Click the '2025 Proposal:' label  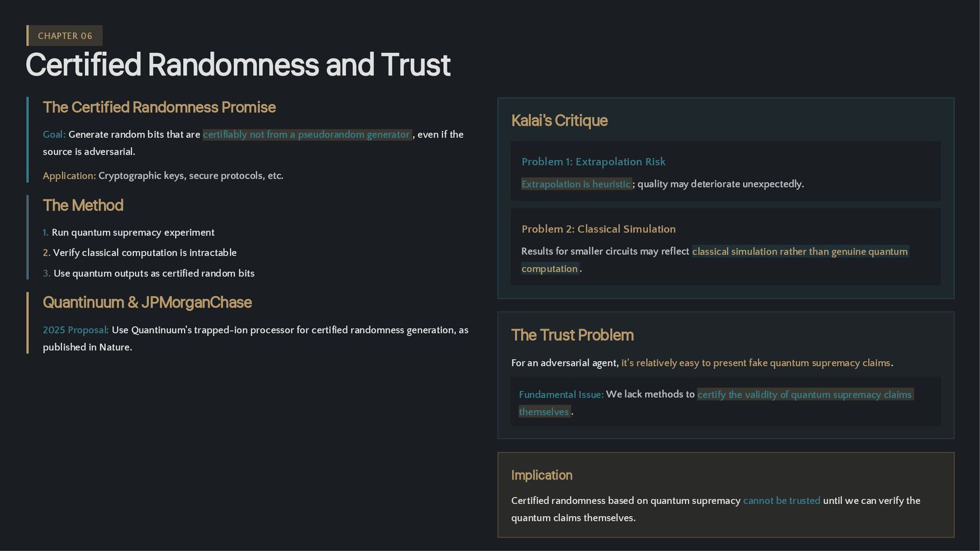coord(76,330)
